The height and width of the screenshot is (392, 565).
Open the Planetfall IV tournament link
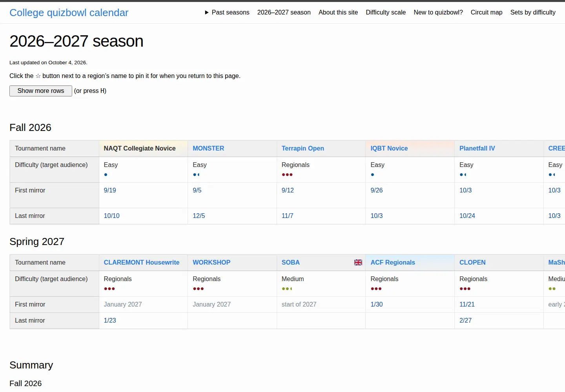pyautogui.click(x=477, y=149)
